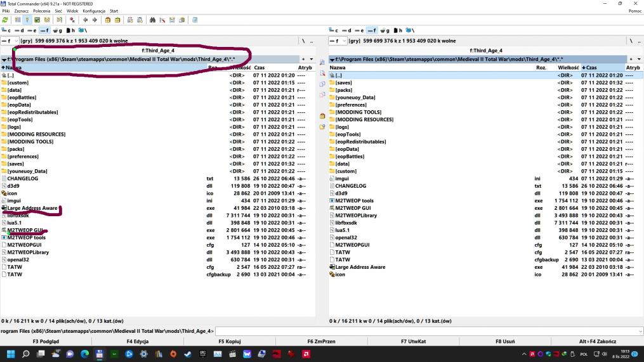
Task: Click the f:Third_Age_4 tab in right panel
Action: [485, 51]
